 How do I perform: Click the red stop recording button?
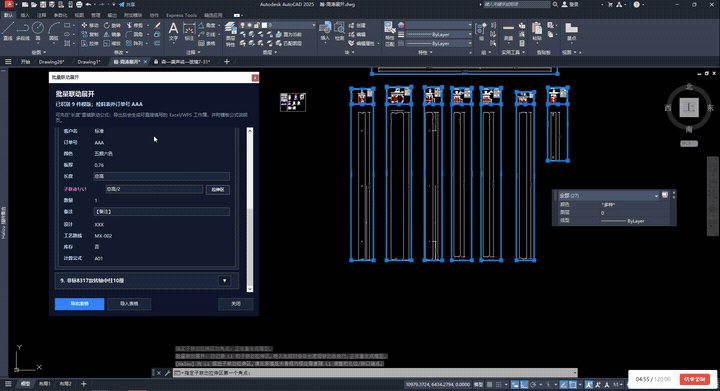click(695, 379)
